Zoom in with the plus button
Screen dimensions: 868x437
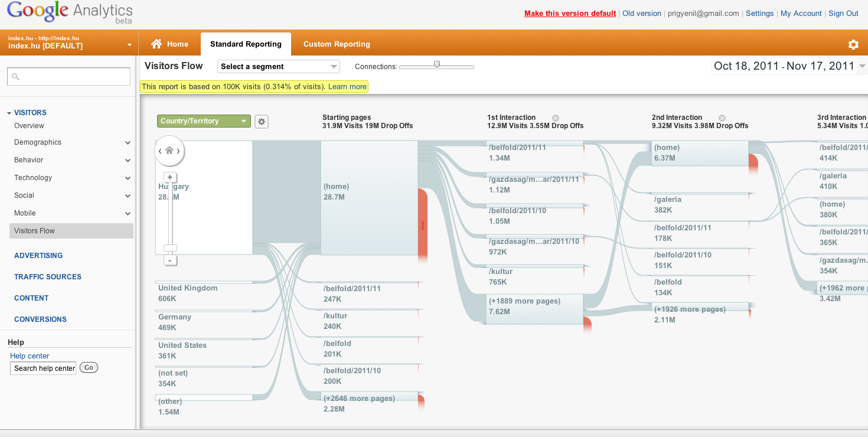coord(170,177)
